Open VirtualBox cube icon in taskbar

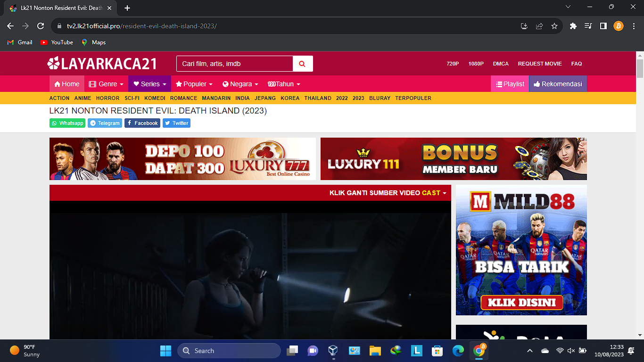(333, 351)
